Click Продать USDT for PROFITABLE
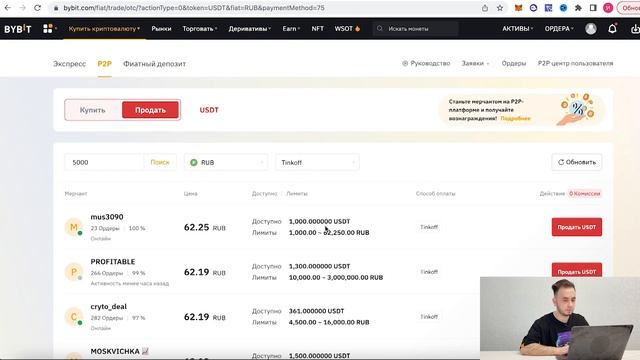The width and height of the screenshot is (640, 360). pyautogui.click(x=577, y=270)
